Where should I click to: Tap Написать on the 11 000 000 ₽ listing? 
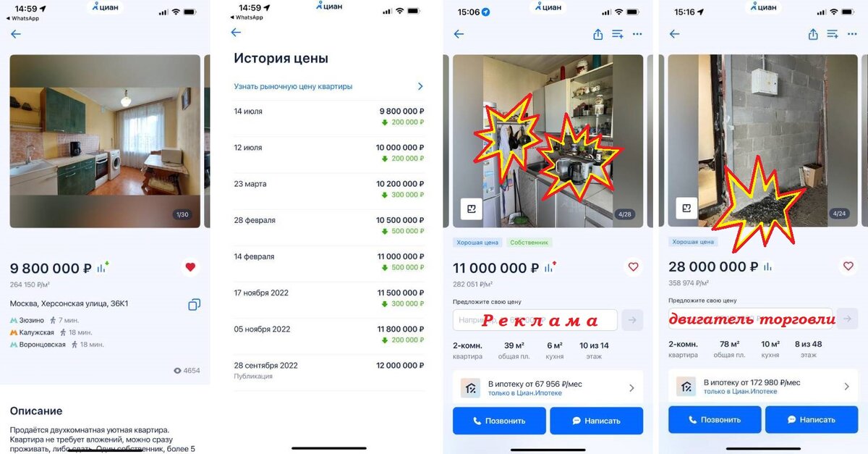596,421
